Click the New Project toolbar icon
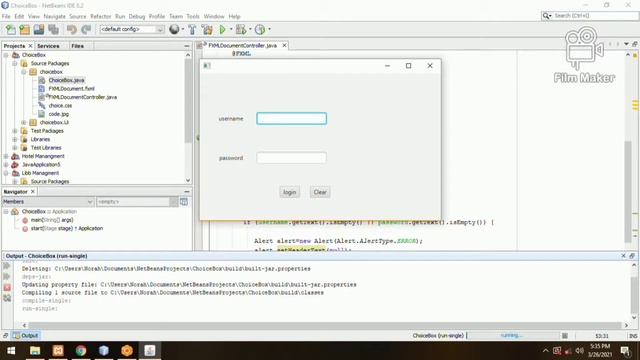Image resolution: width=640 pixels, height=360 pixels. (24, 29)
